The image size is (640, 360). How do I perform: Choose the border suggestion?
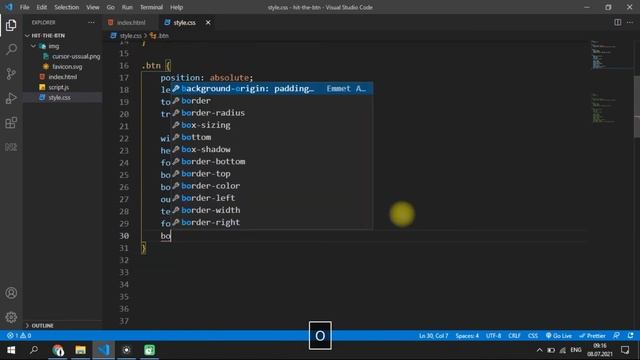pos(271,101)
